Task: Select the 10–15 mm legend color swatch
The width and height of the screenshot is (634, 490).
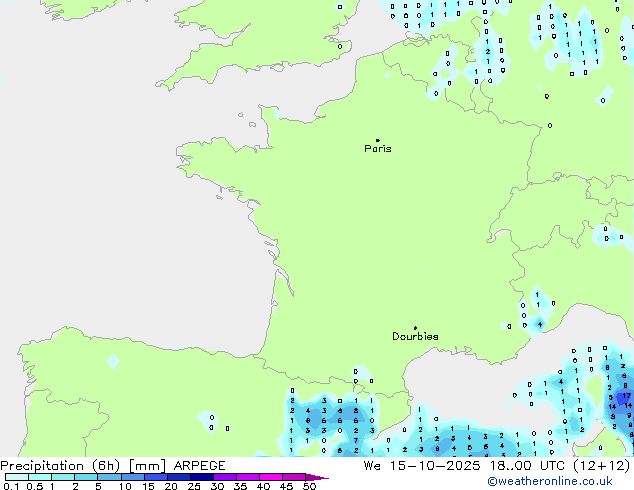Action: coord(133,477)
